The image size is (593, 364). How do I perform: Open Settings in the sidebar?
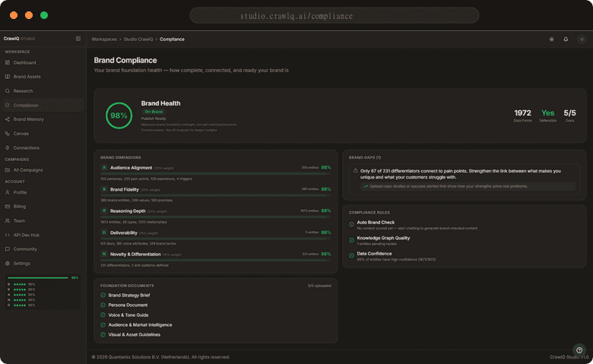click(43, 263)
